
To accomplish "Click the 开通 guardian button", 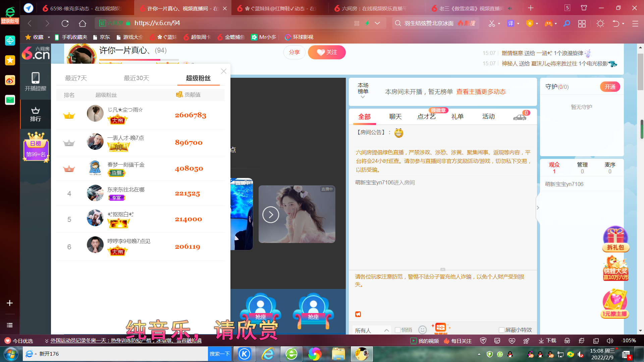I will coord(610,87).
